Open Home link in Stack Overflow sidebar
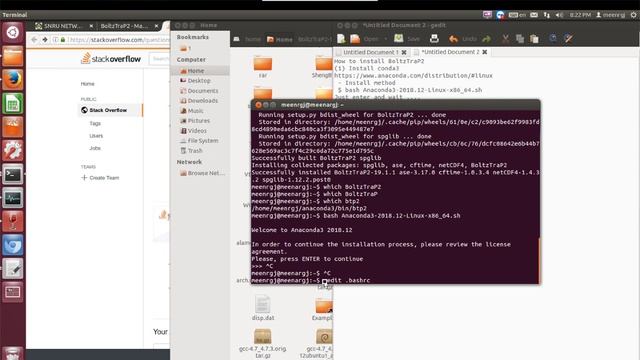Viewport: 640px width, 360px height. pyautogui.click(x=87, y=84)
